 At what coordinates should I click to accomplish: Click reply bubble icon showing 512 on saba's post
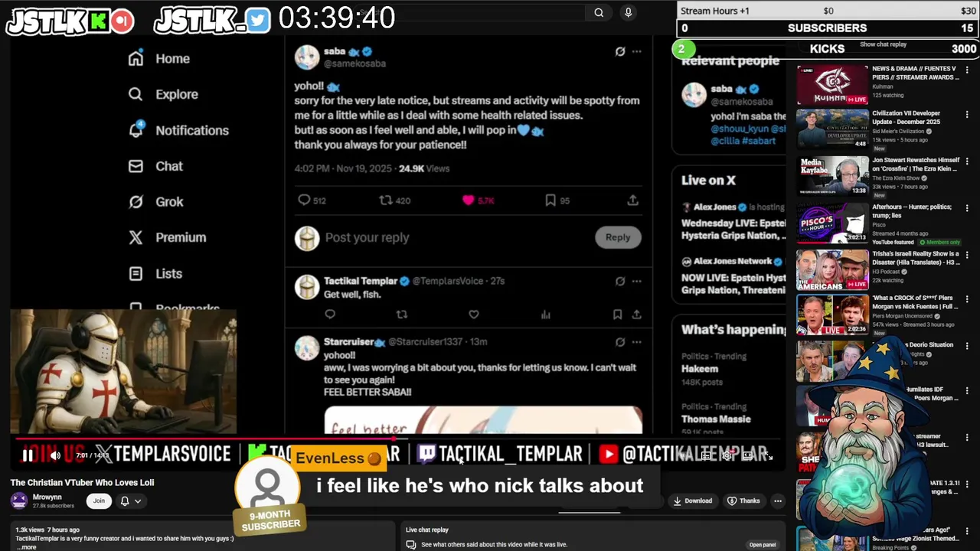304,201
